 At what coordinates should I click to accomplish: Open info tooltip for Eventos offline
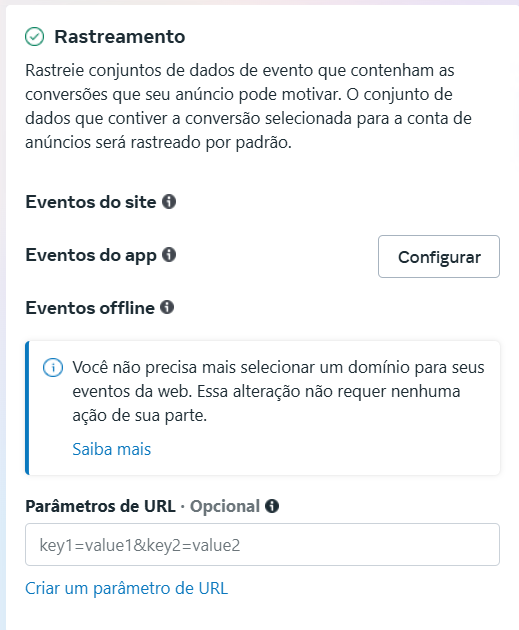click(x=167, y=307)
